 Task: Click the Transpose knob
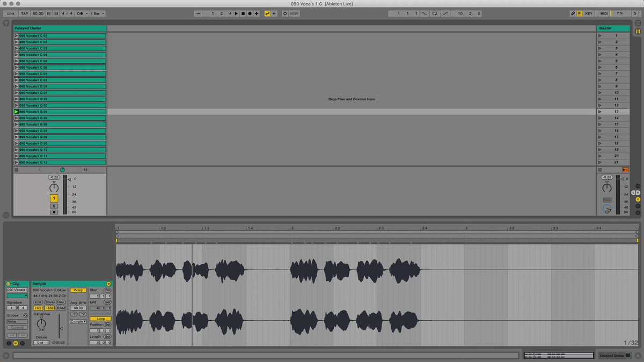(41, 323)
